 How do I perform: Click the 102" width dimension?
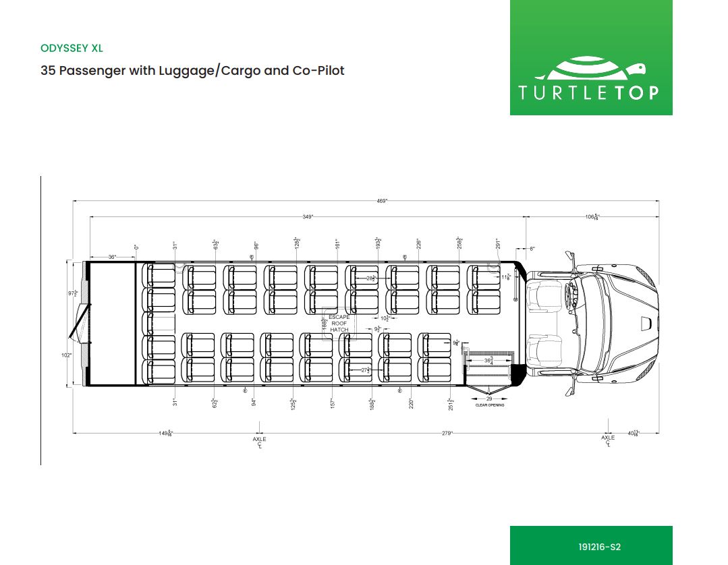[x=66, y=355]
